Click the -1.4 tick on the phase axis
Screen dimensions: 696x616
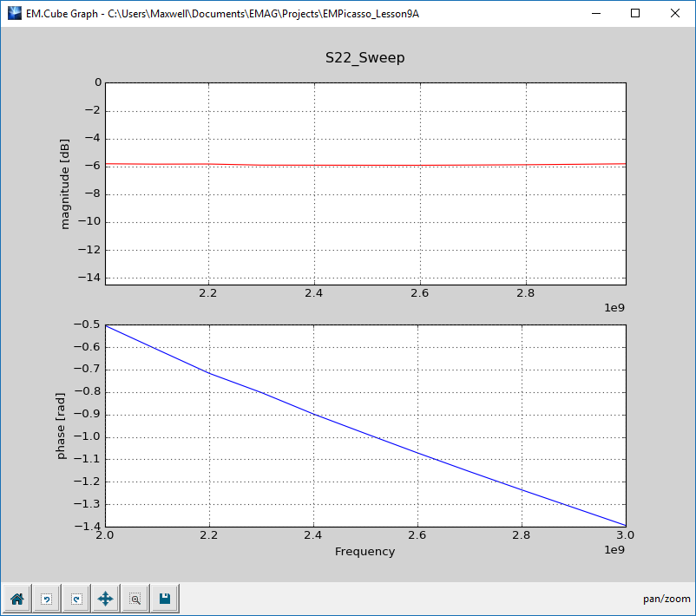(88, 527)
